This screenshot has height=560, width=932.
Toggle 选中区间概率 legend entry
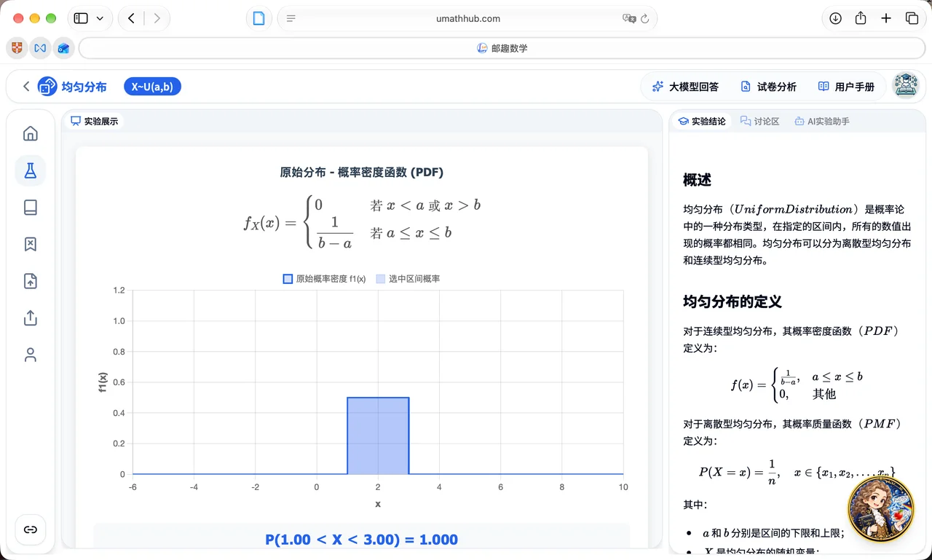click(x=408, y=279)
